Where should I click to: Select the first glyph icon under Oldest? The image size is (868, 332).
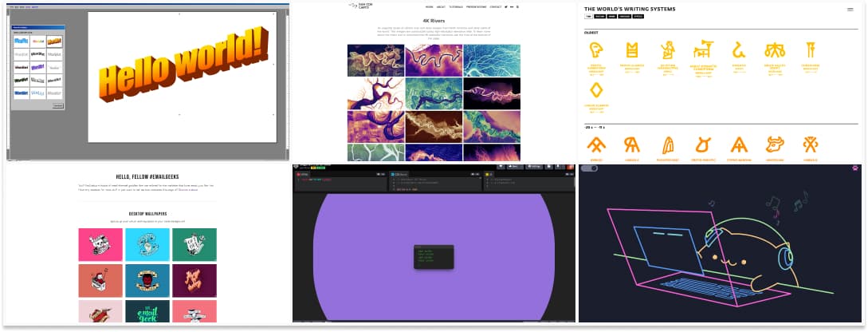pyautogui.click(x=595, y=50)
